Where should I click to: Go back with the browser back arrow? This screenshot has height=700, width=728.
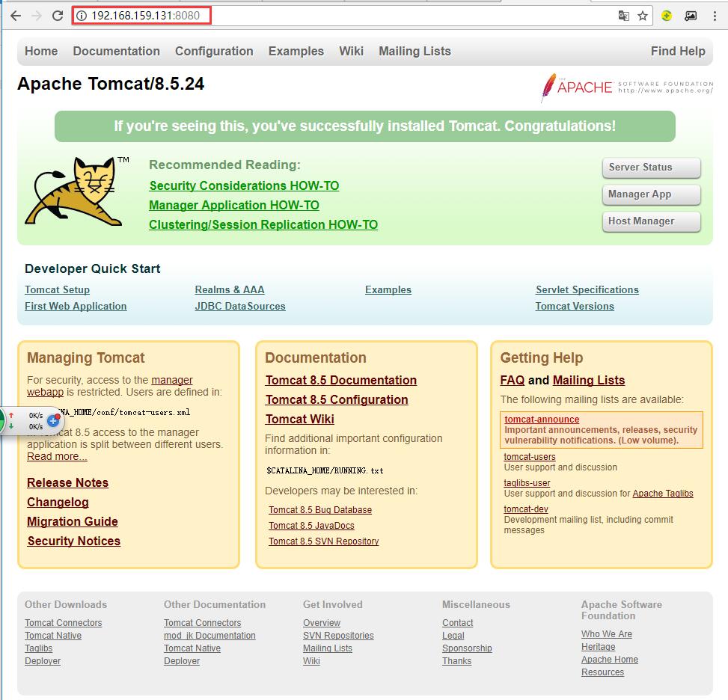[16, 16]
